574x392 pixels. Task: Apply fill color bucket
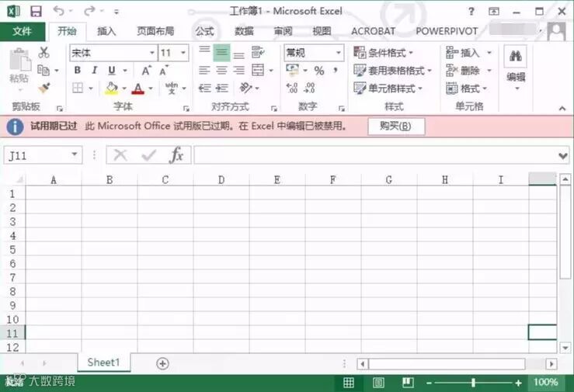coord(111,88)
